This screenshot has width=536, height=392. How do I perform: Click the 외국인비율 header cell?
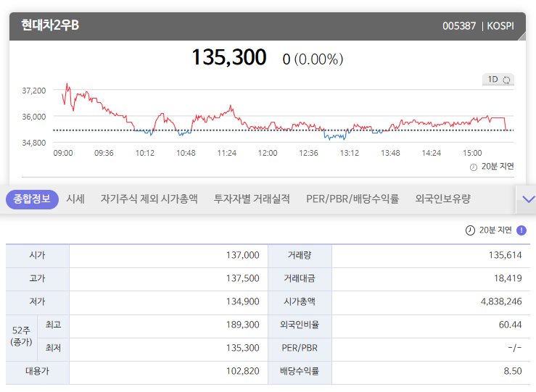click(x=300, y=325)
